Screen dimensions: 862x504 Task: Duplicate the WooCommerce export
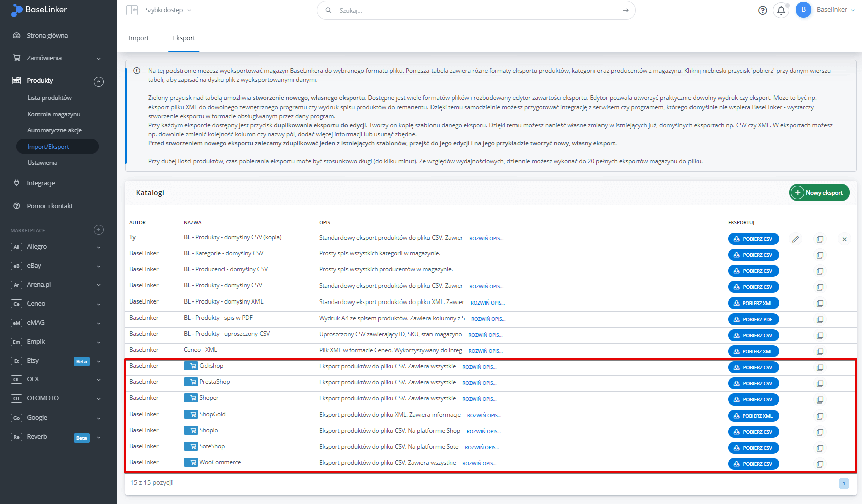[820, 464]
